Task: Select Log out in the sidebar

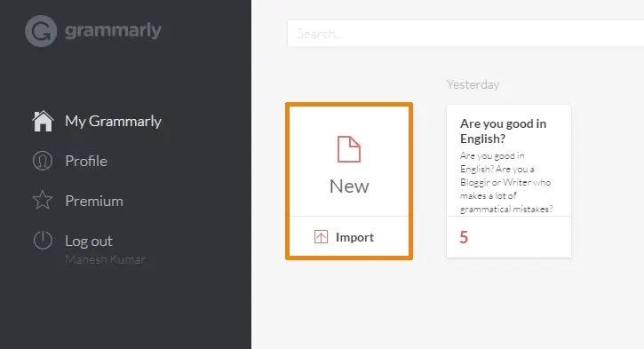Action: pyautogui.click(x=88, y=241)
